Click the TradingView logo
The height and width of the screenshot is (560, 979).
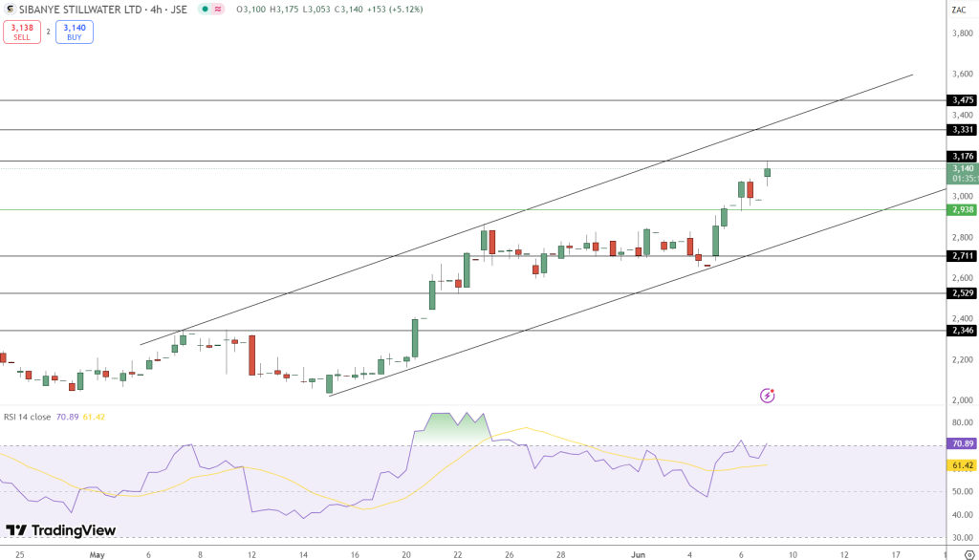pyautogui.click(x=61, y=530)
